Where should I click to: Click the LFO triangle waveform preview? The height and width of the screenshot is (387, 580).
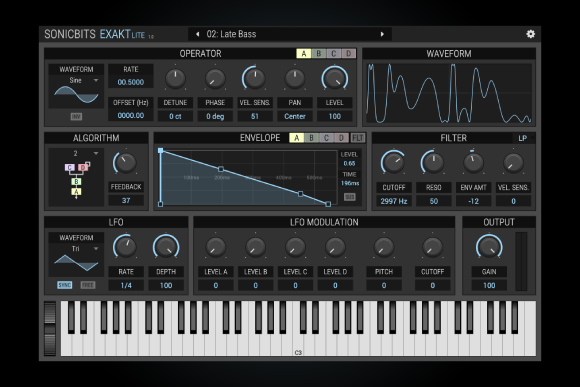[x=76, y=263]
